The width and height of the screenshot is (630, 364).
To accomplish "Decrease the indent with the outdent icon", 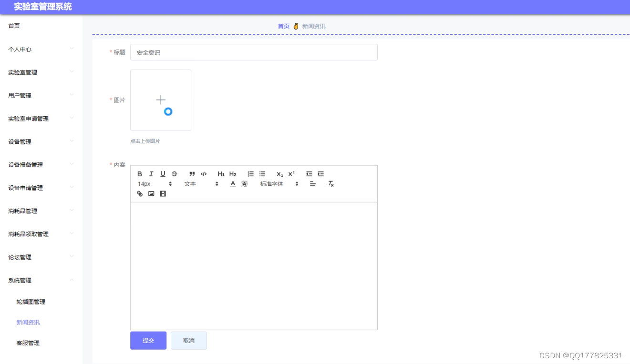I will [x=309, y=174].
